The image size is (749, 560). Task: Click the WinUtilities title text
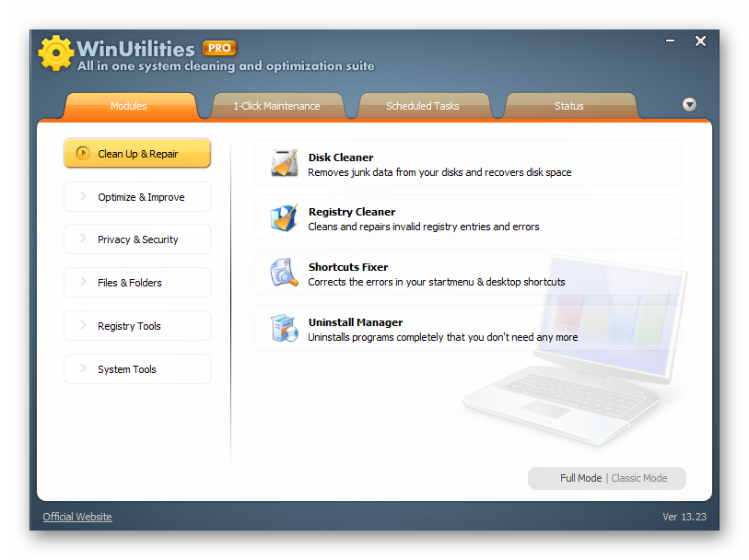point(135,49)
